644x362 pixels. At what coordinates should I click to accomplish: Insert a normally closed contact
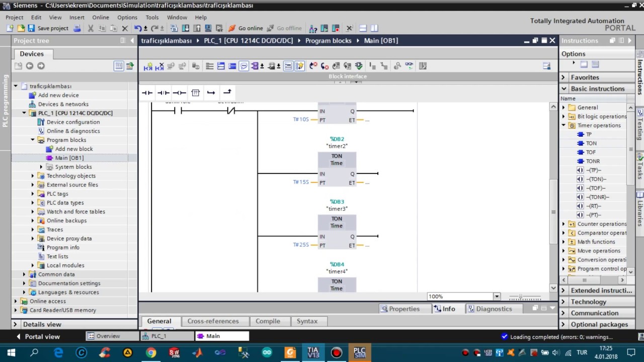163,93
